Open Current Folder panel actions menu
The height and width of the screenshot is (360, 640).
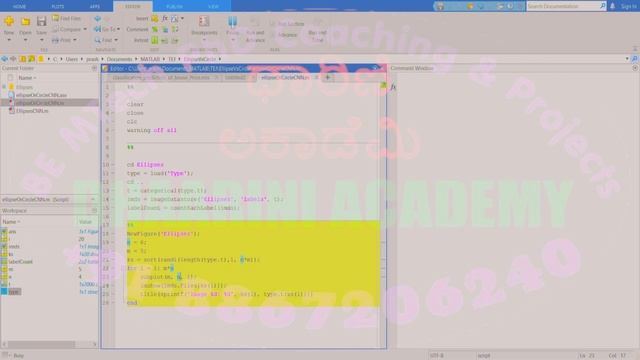coord(94,69)
